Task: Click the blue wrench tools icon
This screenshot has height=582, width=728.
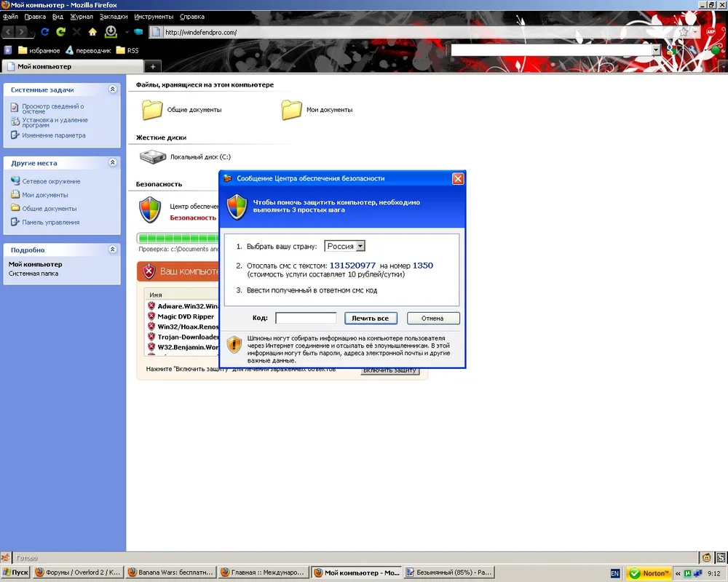Action: [x=692, y=49]
